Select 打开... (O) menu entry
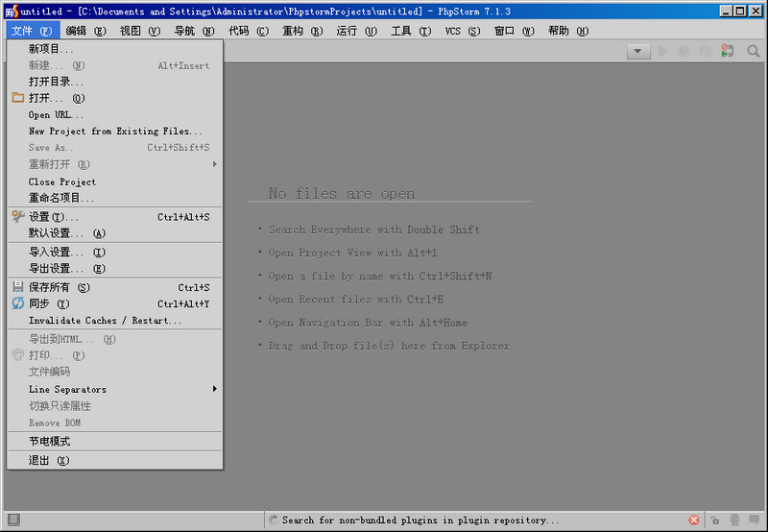768x532 pixels. click(x=115, y=98)
